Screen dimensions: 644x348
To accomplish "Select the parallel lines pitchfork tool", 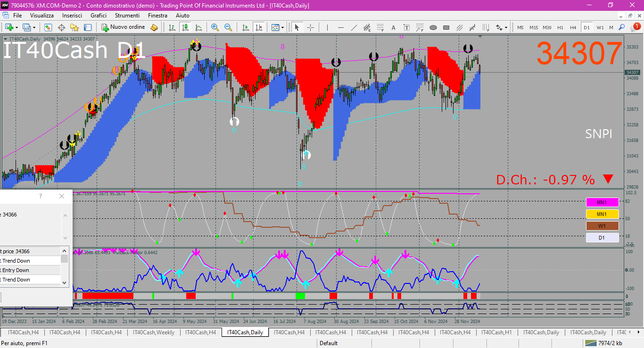I will (x=459, y=27).
